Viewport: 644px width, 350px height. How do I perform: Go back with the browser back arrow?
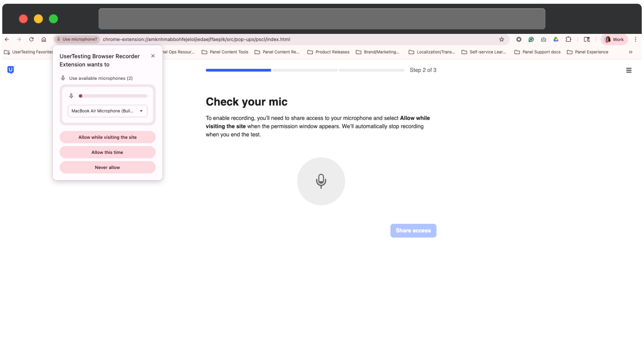click(7, 39)
